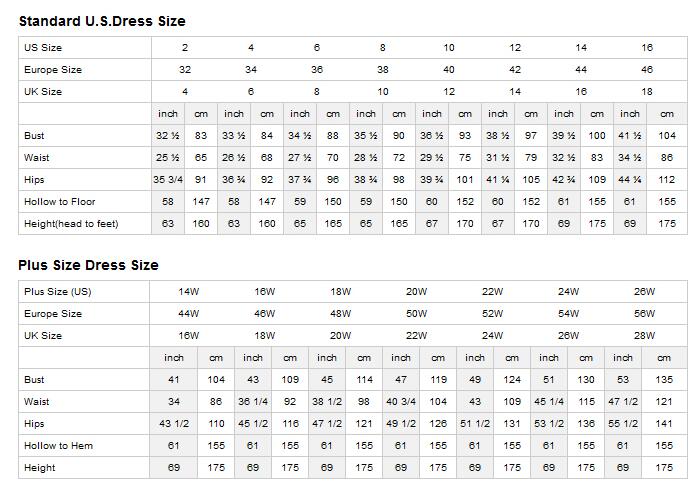Click the 104 cm bust value for size 16
The height and width of the screenshot is (488, 693).
pos(667,136)
